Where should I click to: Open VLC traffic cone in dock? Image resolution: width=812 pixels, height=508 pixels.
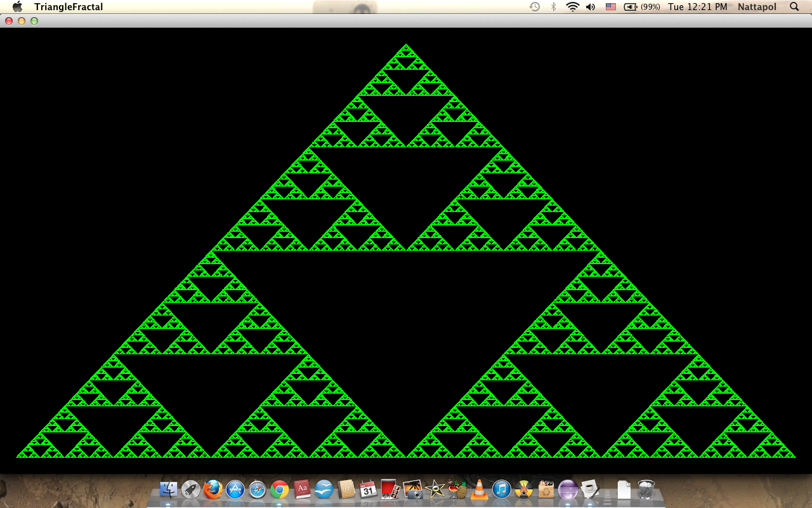click(479, 490)
